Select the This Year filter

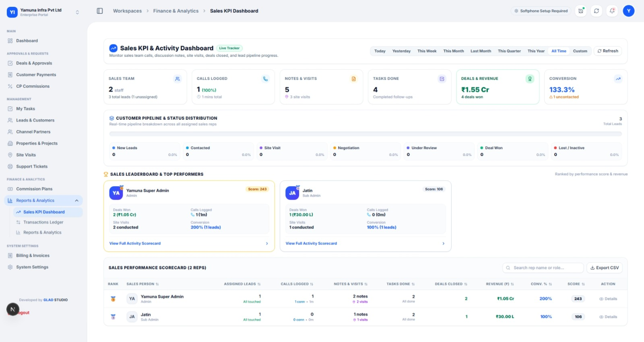coord(536,51)
